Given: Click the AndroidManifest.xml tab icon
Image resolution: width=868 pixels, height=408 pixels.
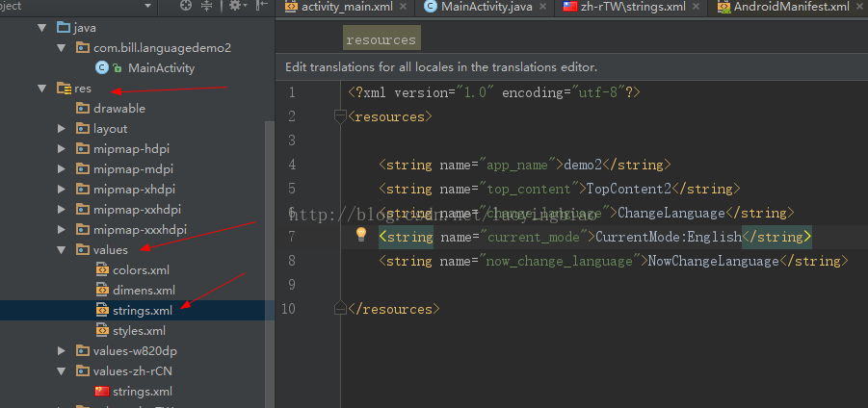Looking at the screenshot, I should point(723,7).
